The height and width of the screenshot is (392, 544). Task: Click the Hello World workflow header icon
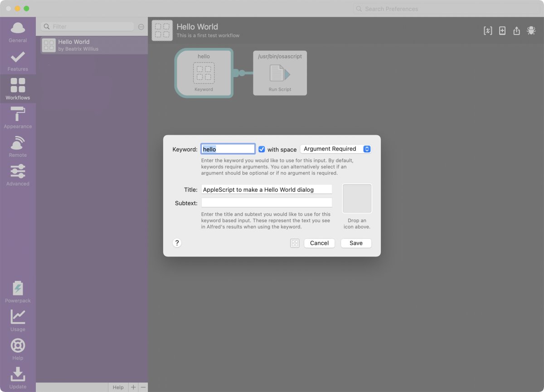click(162, 30)
